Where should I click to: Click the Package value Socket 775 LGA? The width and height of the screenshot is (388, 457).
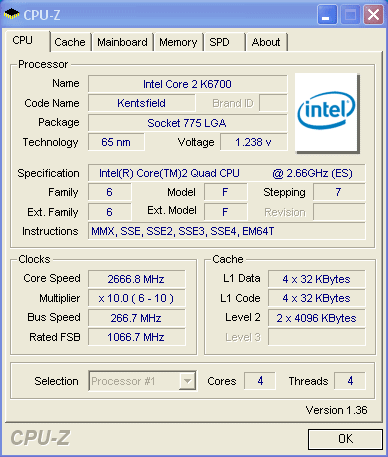[187, 123]
